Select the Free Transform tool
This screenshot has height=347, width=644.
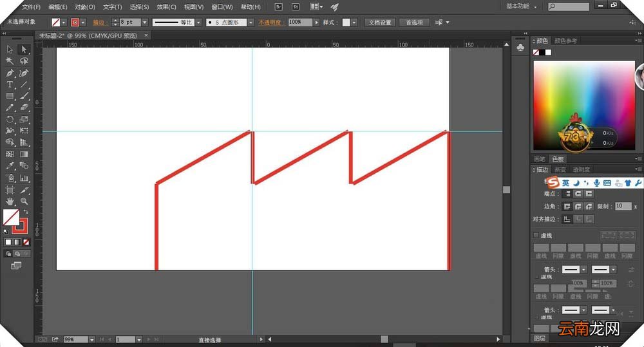pos(24,131)
